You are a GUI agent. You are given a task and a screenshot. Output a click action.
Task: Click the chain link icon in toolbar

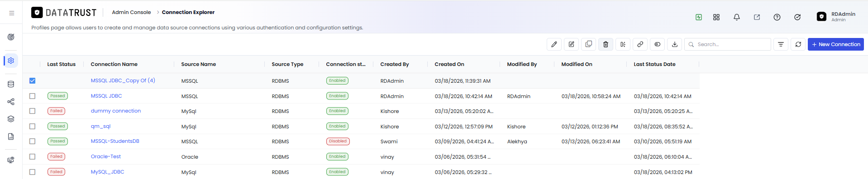(x=640, y=44)
